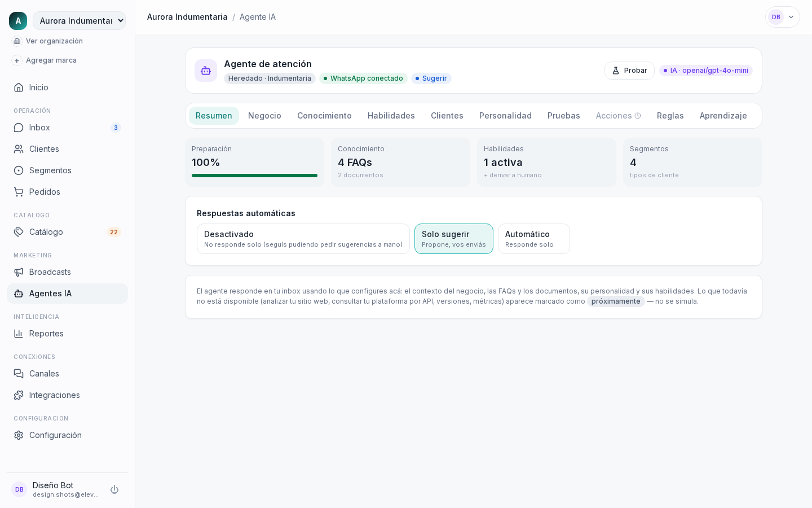Click the Pedidos shopping cart icon
Viewport: 812px width, 508px height.
pyautogui.click(x=19, y=192)
